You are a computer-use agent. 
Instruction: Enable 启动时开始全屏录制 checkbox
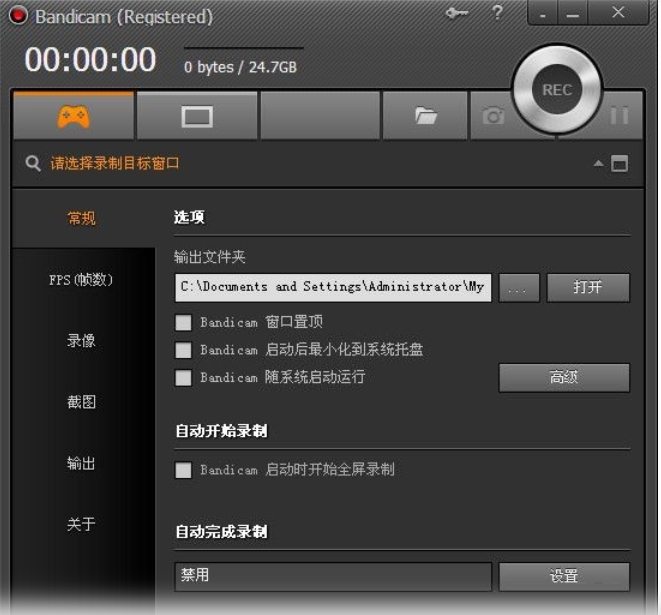(x=183, y=470)
